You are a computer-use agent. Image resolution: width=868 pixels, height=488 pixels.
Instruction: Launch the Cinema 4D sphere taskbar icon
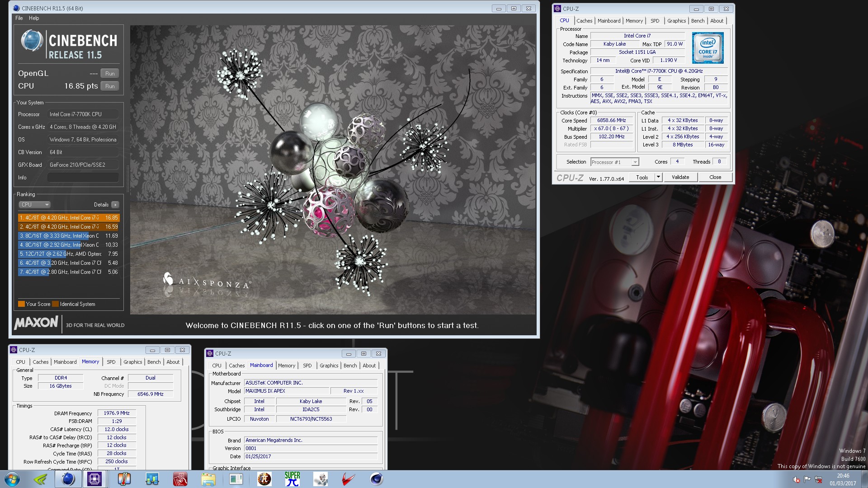point(376,479)
